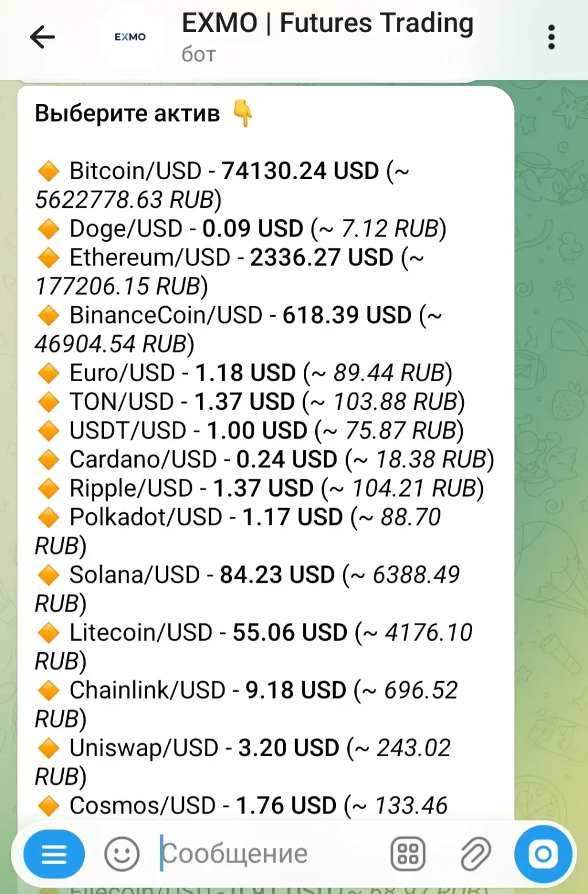Viewport: 588px width, 894px height.
Task: Tap the pointing hand emoji after Выберите актив
Action: (243, 113)
